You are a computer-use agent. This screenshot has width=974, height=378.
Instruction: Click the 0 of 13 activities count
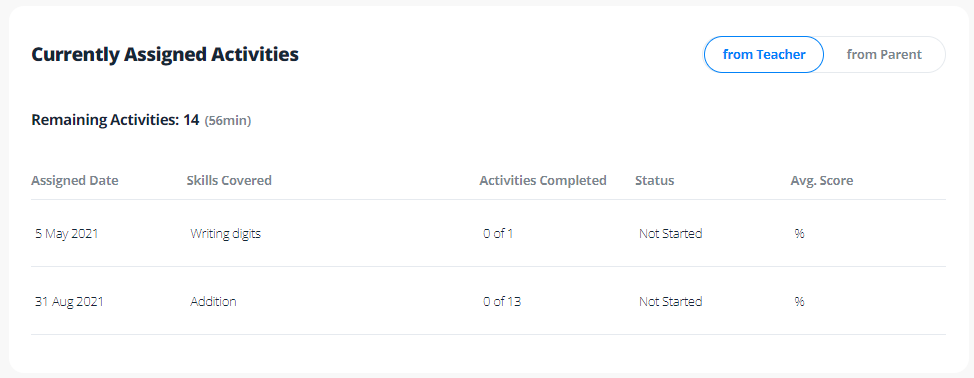pos(502,302)
